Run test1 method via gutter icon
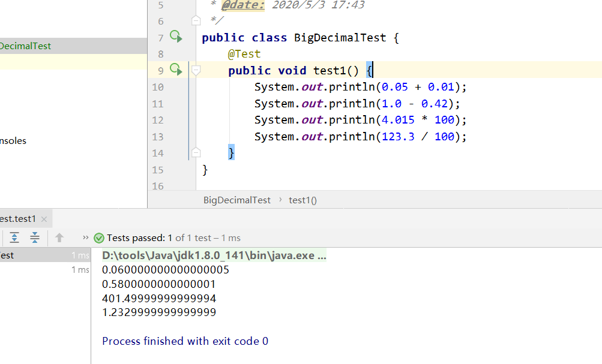602x364 pixels. (176, 70)
